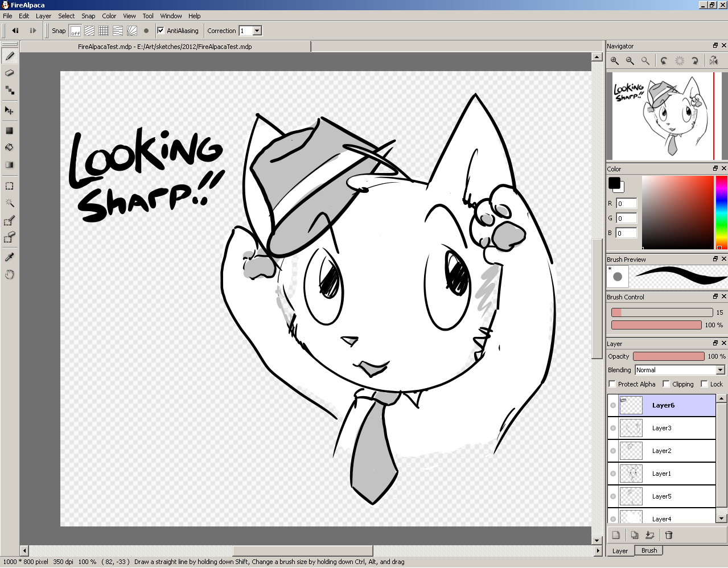Viewport: 728px width, 568px height.
Task: Pick the Eyedropper tool
Action: pyautogui.click(x=10, y=257)
